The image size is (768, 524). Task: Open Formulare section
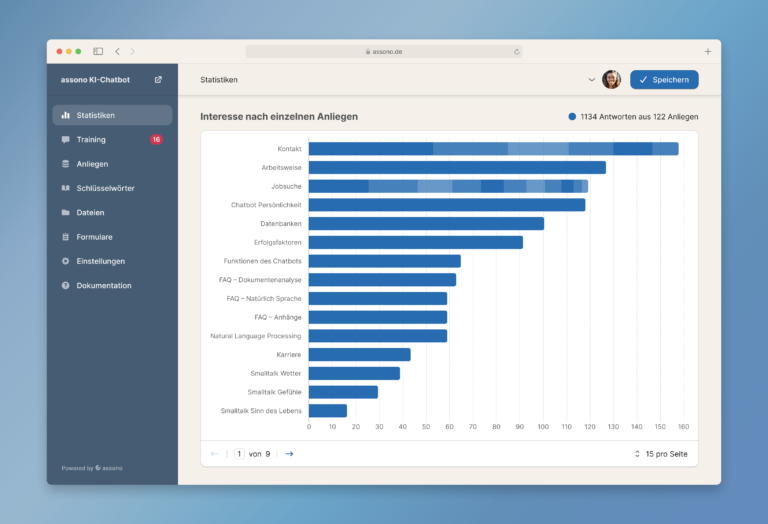pyautogui.click(x=112, y=237)
